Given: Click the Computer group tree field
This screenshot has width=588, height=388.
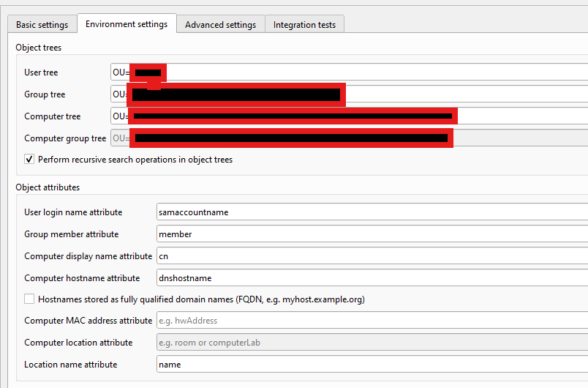Looking at the screenshot, I should (349, 138).
